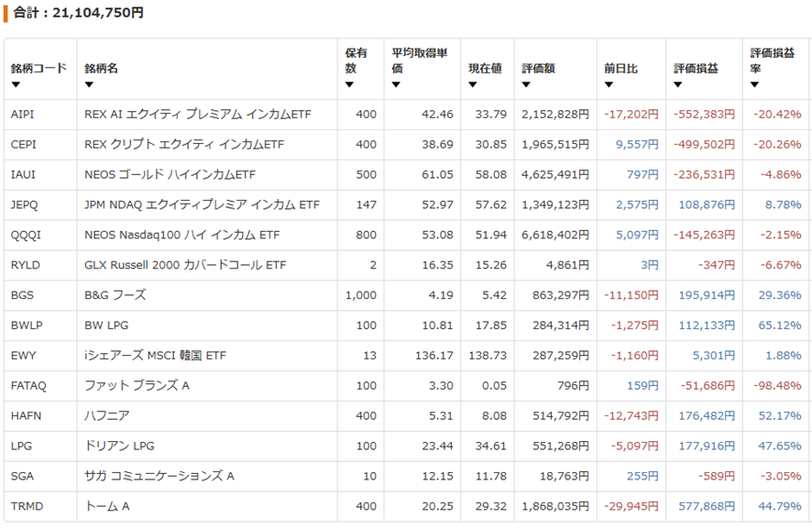Click the RYLD ticker code
This screenshot has width=812, height=529.
click(x=25, y=265)
